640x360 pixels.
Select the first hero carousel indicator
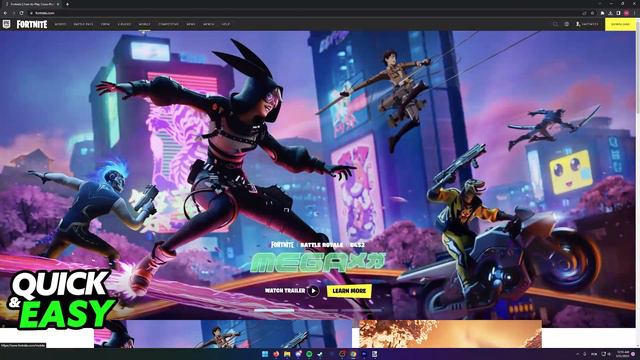[274, 311]
